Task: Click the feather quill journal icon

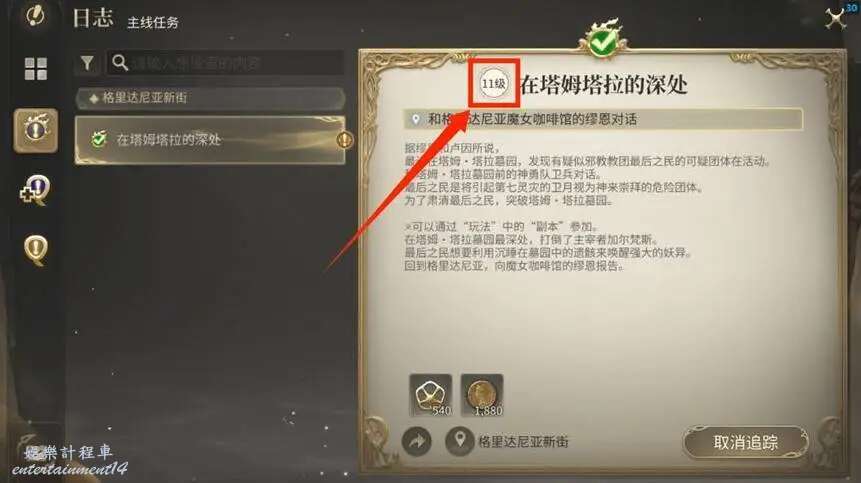Action: 36,15
